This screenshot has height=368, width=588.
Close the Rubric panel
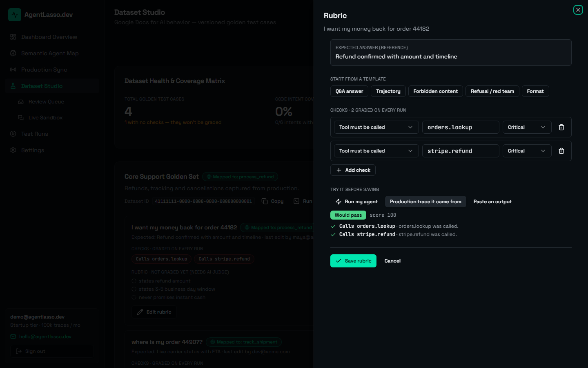pyautogui.click(x=578, y=10)
